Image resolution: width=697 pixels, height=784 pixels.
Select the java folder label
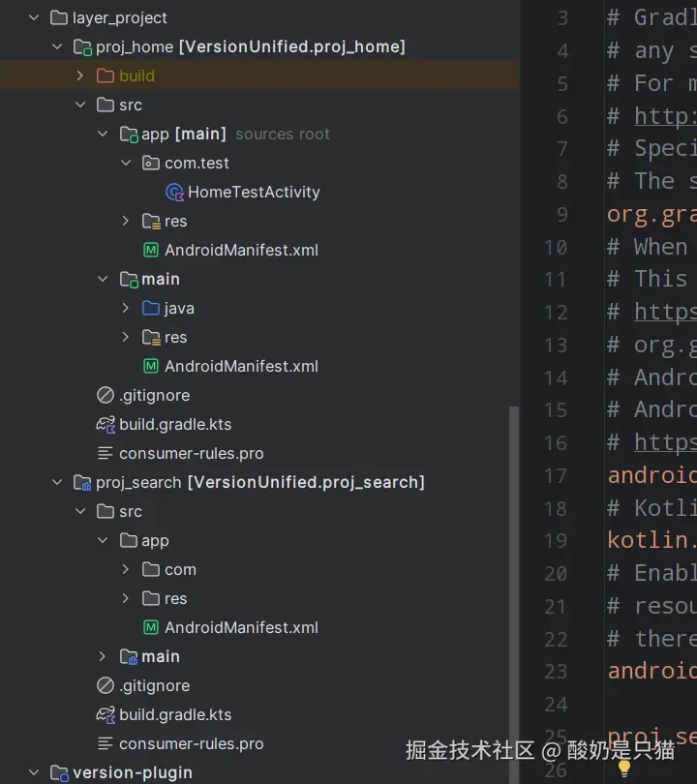pos(179,309)
